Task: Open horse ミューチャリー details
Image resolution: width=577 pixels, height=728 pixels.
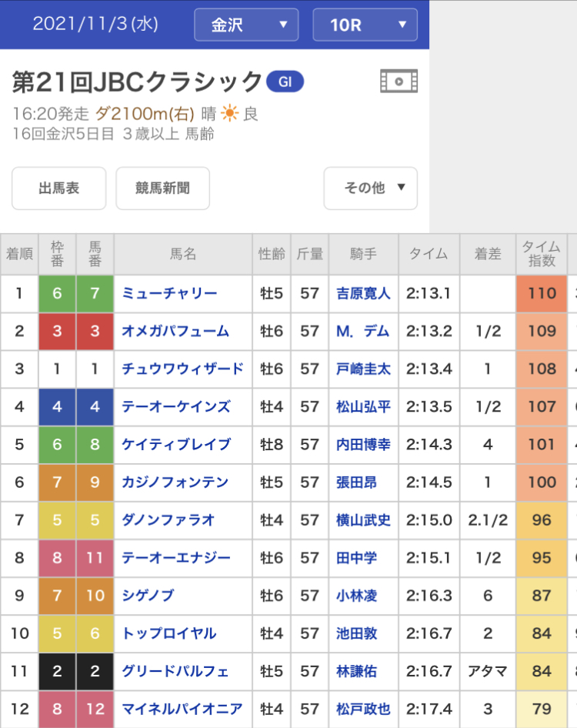Action: (169, 293)
